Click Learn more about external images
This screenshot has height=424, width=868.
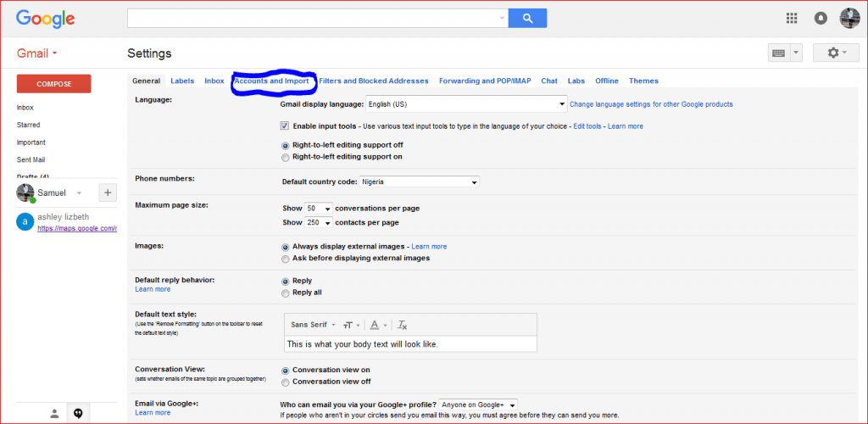point(429,246)
